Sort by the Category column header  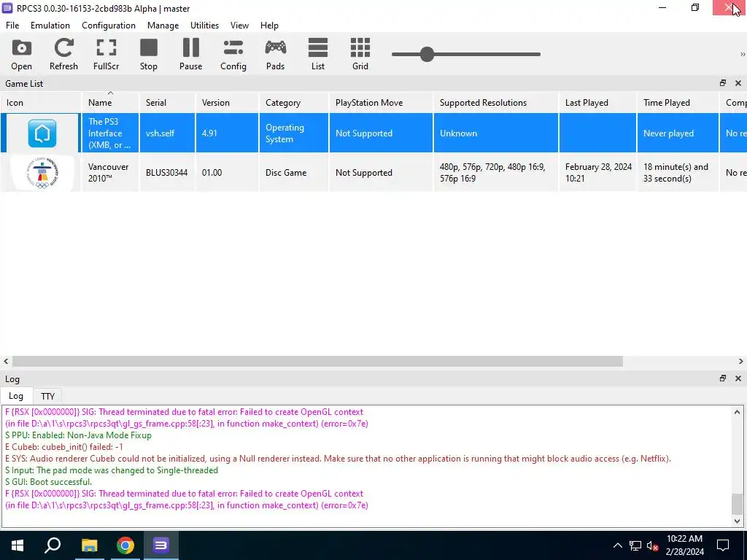(293, 102)
